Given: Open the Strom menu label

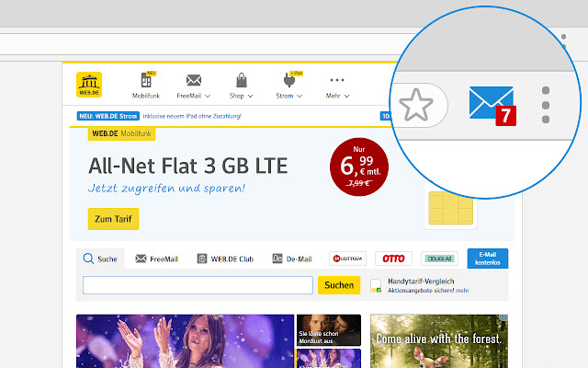Looking at the screenshot, I should [x=285, y=96].
